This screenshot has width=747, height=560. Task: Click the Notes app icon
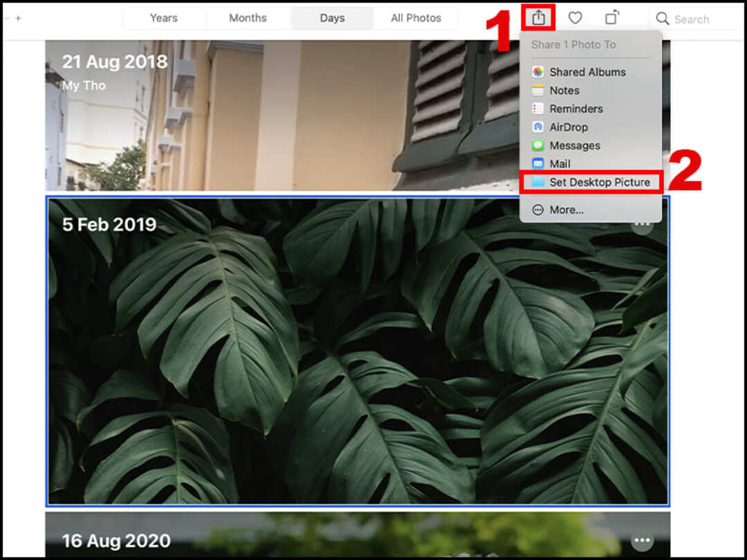coord(538,91)
